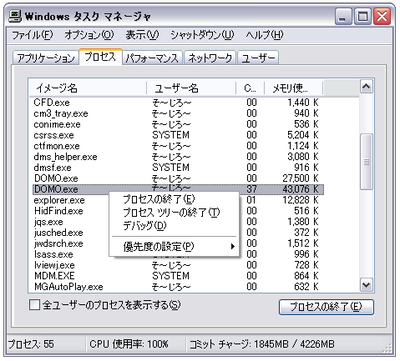Maximize the Task Manager window

point(362,16)
